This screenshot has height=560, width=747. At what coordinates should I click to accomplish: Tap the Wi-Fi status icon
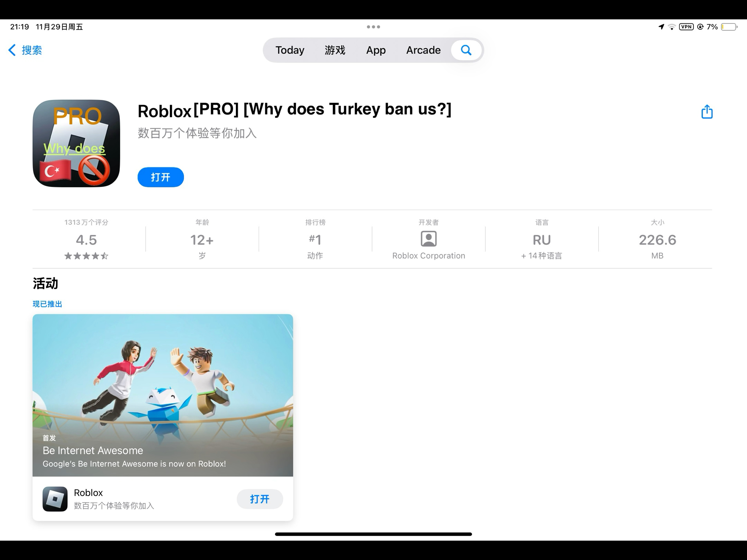pyautogui.click(x=672, y=27)
